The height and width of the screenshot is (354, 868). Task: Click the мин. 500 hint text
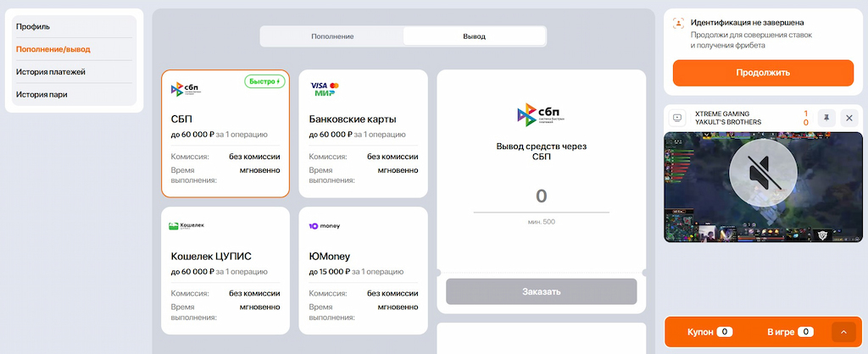click(542, 222)
